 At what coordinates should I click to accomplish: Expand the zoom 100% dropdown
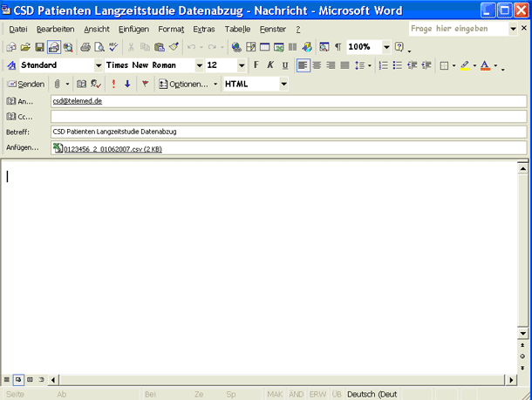tap(386, 47)
